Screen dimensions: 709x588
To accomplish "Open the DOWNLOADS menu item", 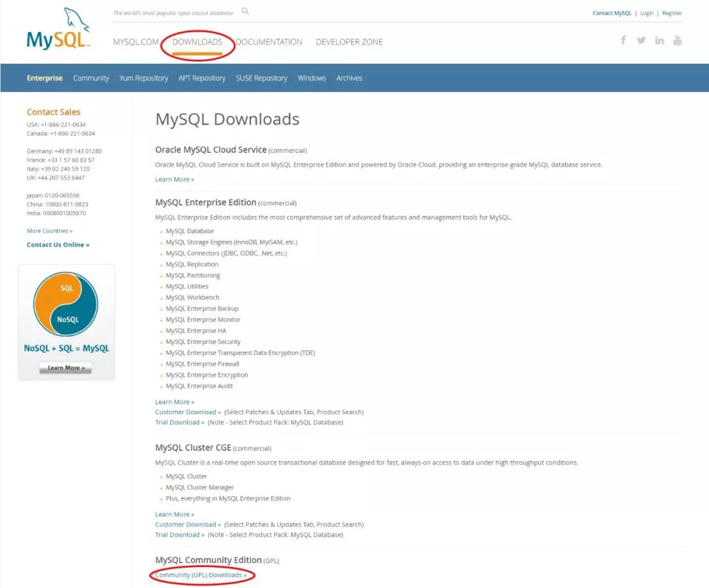I will pyautogui.click(x=197, y=41).
